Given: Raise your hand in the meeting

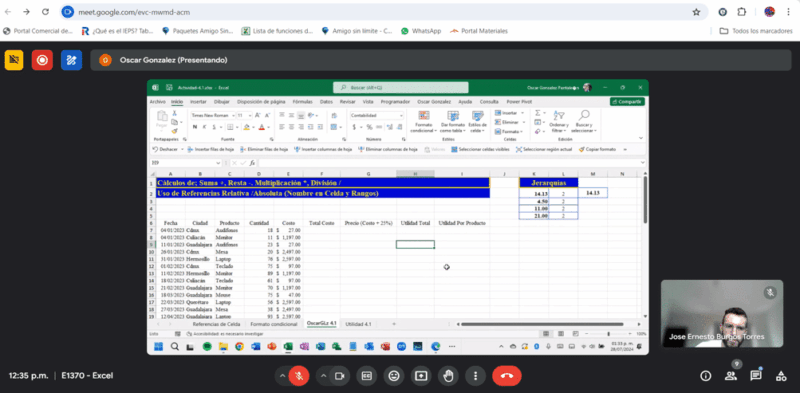Looking at the screenshot, I should pos(448,376).
